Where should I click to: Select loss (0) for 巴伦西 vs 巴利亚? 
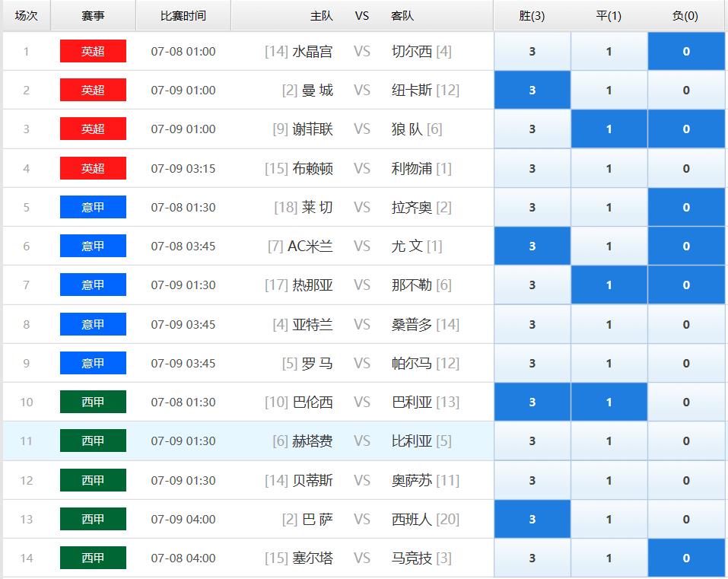click(685, 402)
